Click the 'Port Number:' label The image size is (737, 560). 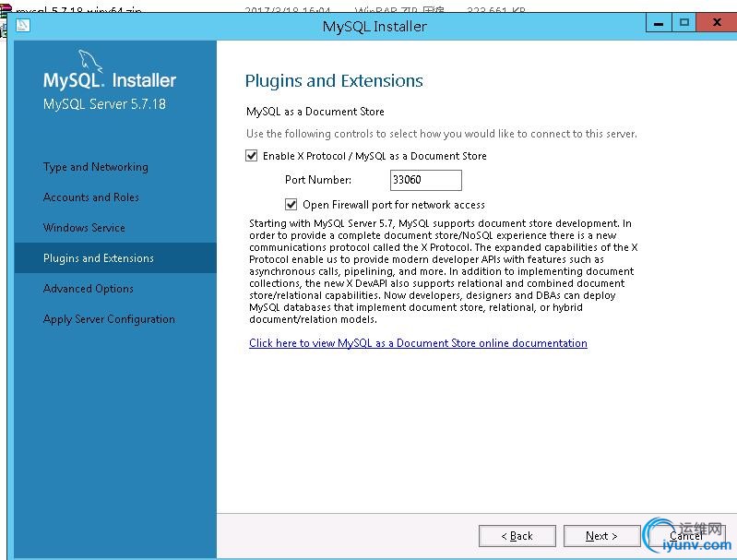317,180
